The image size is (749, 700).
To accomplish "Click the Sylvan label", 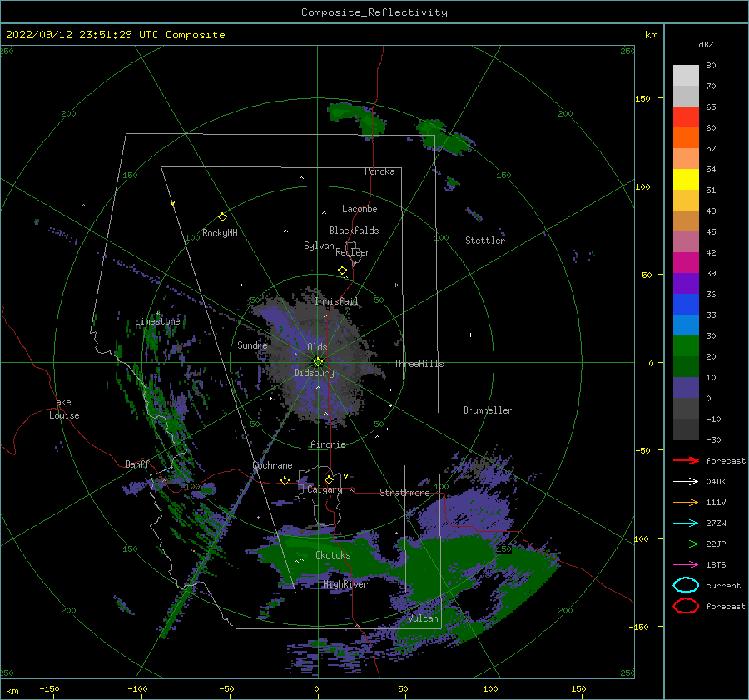I will point(319,246).
